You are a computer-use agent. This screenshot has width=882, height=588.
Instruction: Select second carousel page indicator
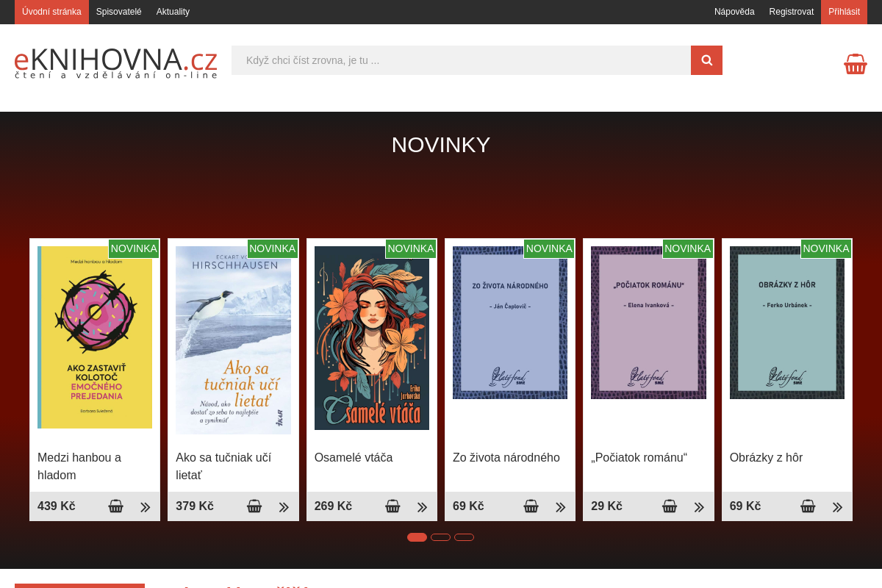[x=440, y=537]
